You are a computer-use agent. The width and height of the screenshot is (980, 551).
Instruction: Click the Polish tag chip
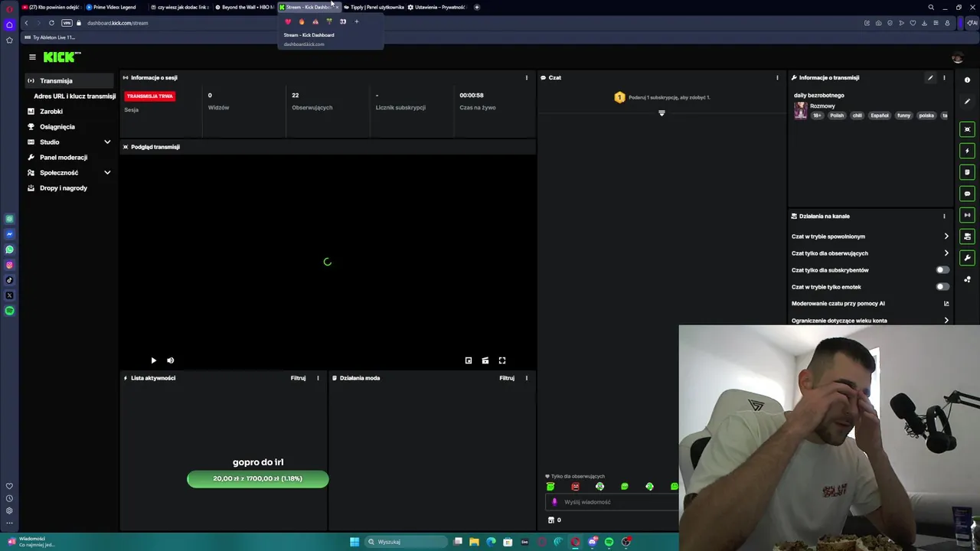(x=837, y=116)
